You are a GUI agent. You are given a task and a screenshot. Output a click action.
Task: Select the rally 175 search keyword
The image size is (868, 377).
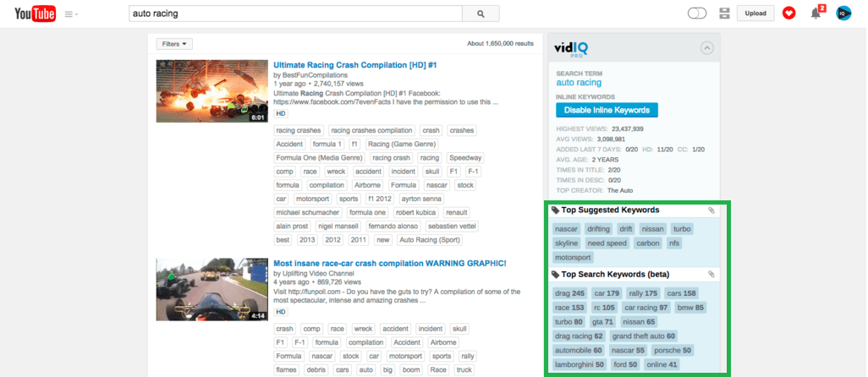[x=643, y=293]
